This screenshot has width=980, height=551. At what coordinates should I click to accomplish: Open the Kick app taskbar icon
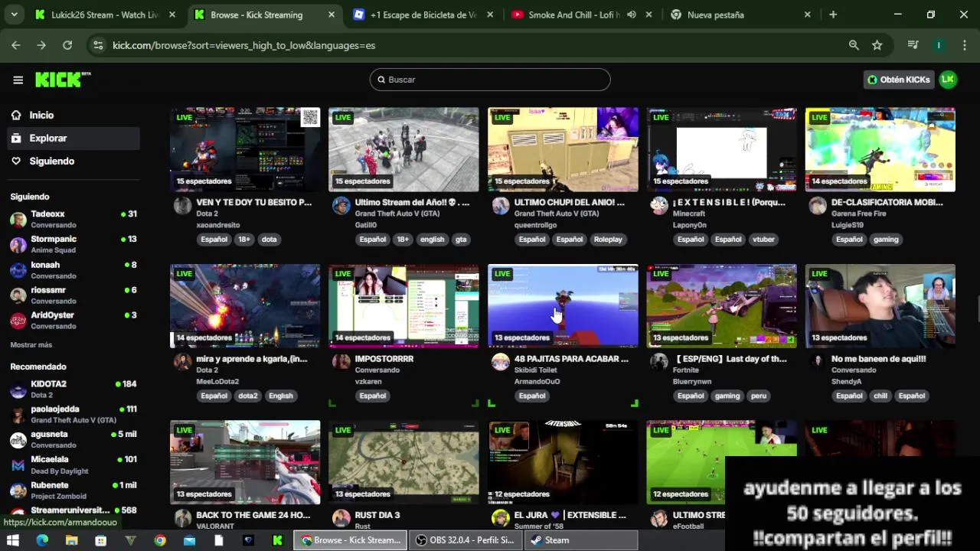[278, 540]
